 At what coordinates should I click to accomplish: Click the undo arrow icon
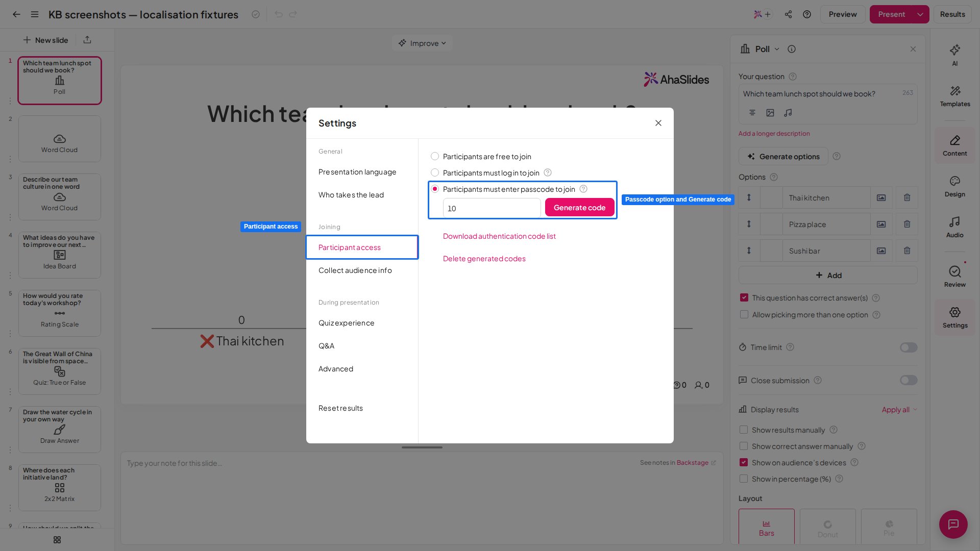pyautogui.click(x=278, y=14)
